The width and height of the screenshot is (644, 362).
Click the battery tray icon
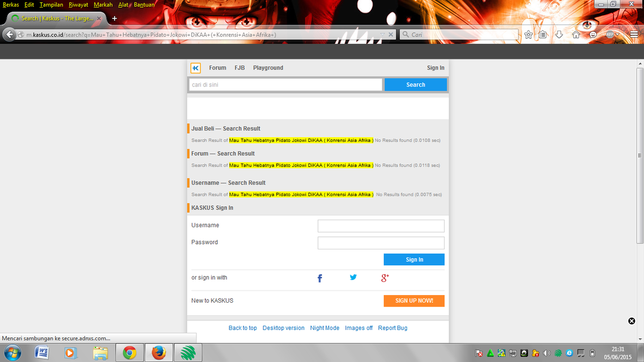(592, 353)
